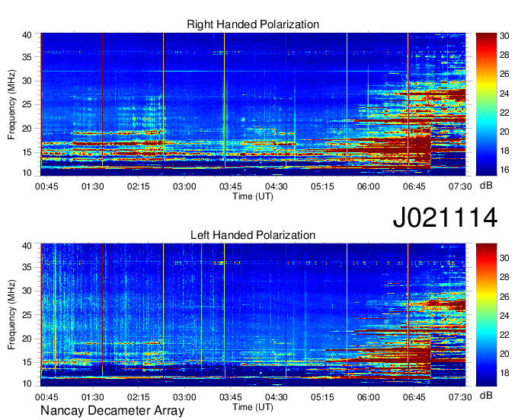Click the "06:00" time tick under the Right Handed plot
Viewport: 518px width, 420px height.
368,186
